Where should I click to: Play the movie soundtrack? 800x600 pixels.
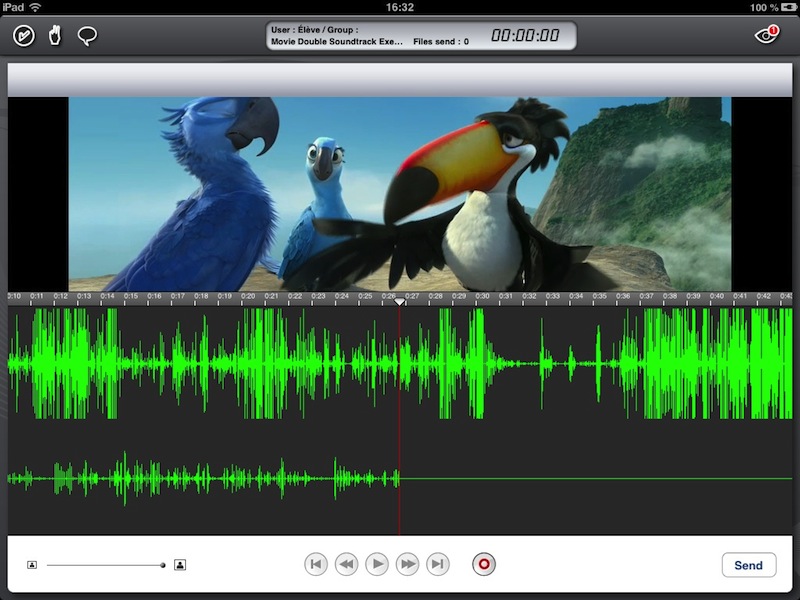377,564
